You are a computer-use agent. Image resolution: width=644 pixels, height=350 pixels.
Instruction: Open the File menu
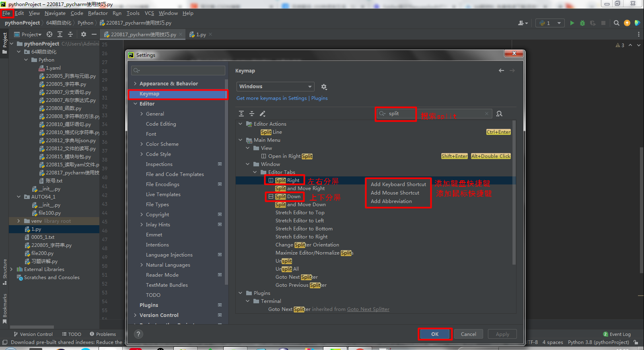coord(6,13)
